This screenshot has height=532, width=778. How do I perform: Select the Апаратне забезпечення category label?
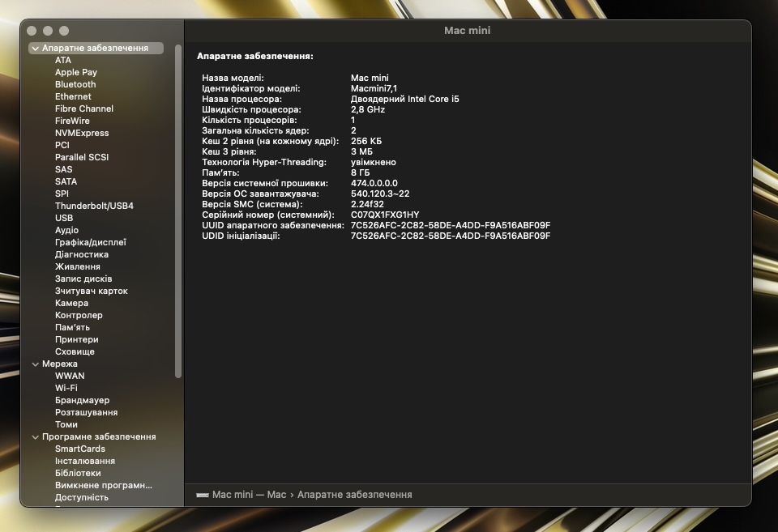pos(95,48)
